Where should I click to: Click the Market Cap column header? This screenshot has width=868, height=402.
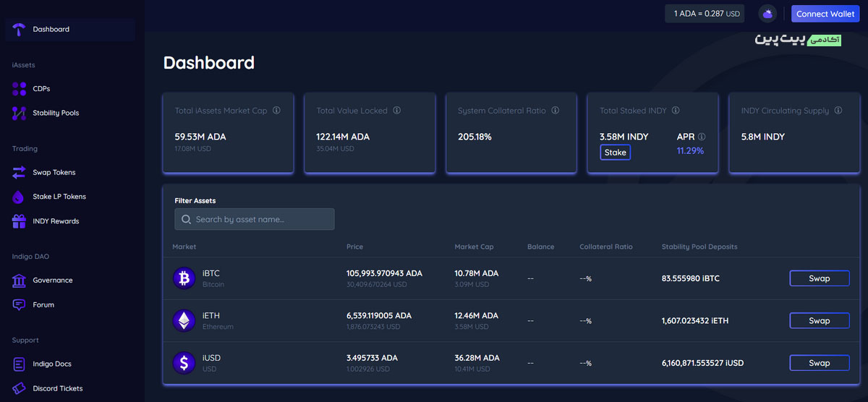[x=474, y=247]
